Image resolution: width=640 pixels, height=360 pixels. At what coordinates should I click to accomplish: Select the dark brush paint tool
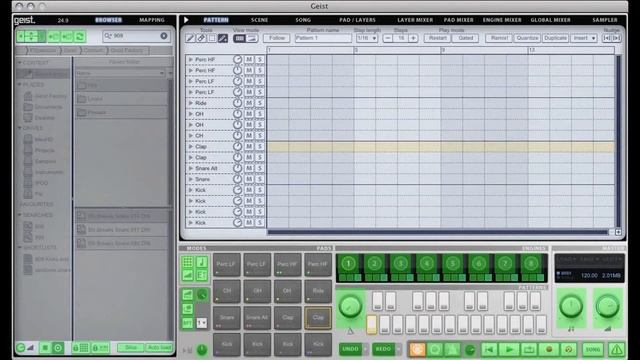click(223, 38)
